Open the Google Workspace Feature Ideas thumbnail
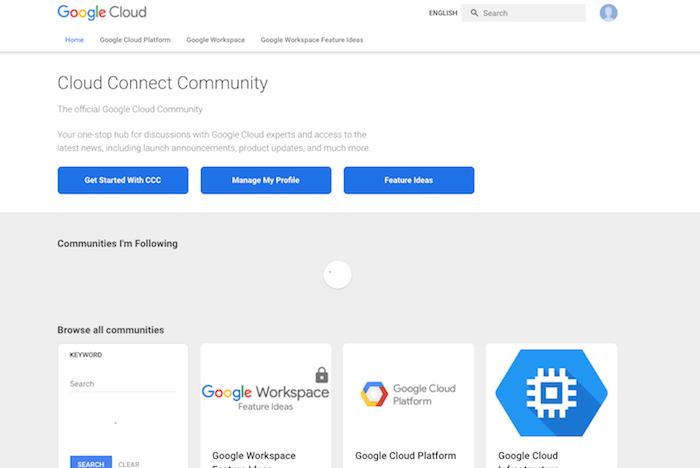Image resolution: width=700 pixels, height=468 pixels. pos(265,393)
